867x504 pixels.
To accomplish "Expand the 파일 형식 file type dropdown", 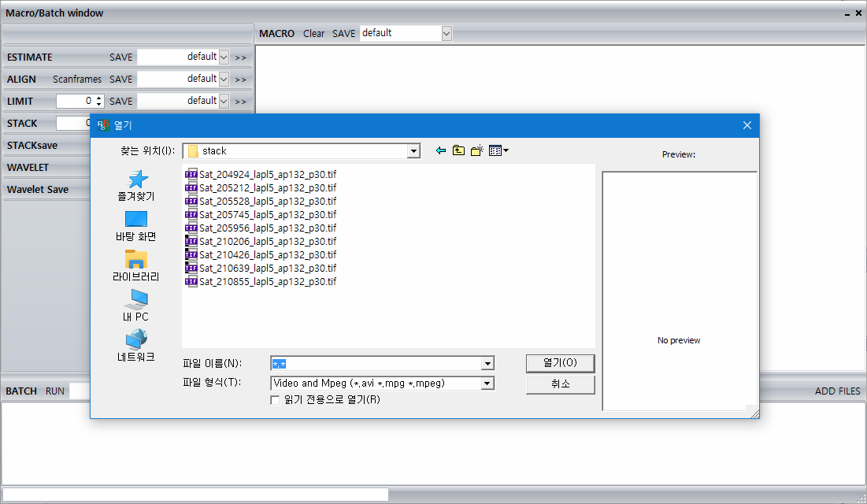I will click(x=487, y=383).
